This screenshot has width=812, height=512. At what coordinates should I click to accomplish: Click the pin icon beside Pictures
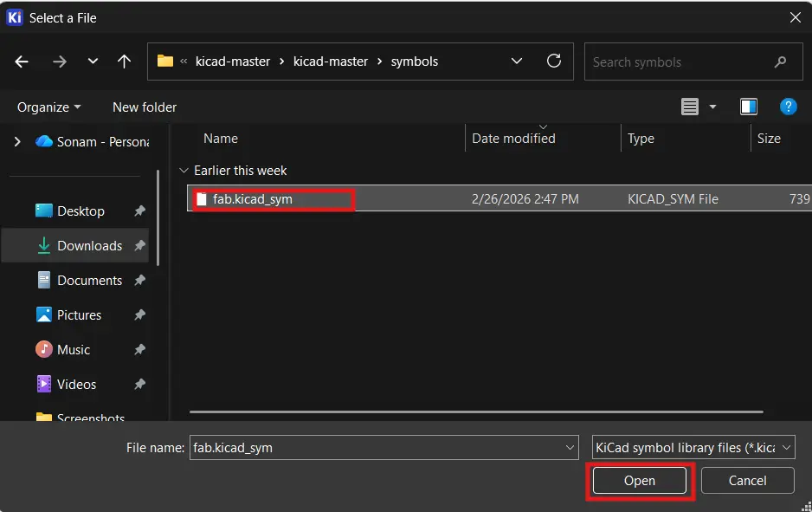139,315
